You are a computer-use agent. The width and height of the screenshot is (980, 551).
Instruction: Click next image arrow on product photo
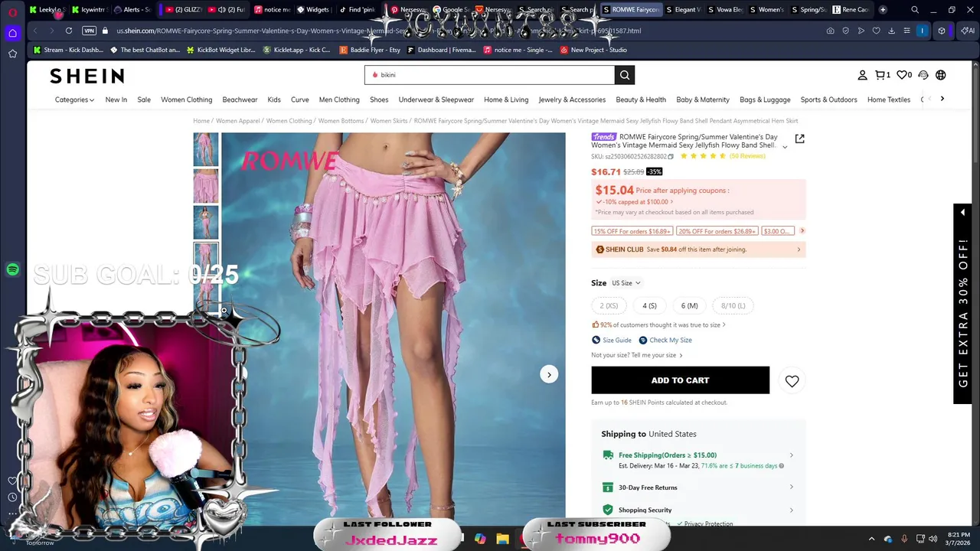pos(549,374)
